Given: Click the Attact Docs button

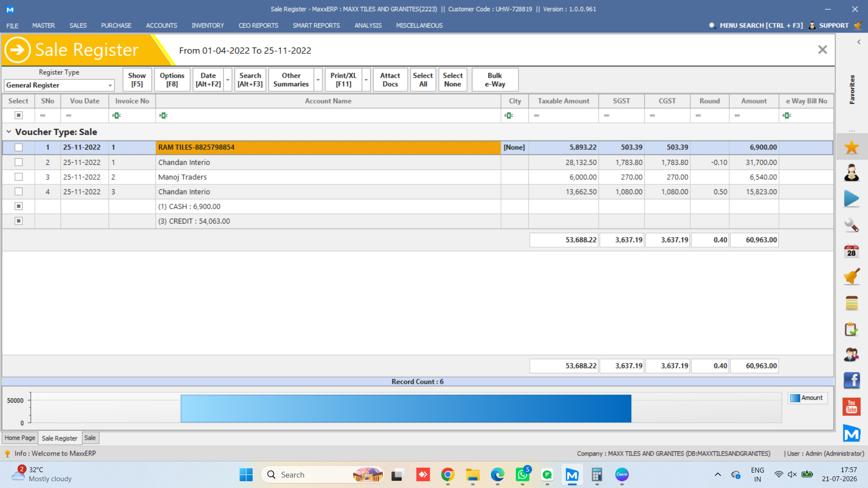Looking at the screenshot, I should [390, 80].
